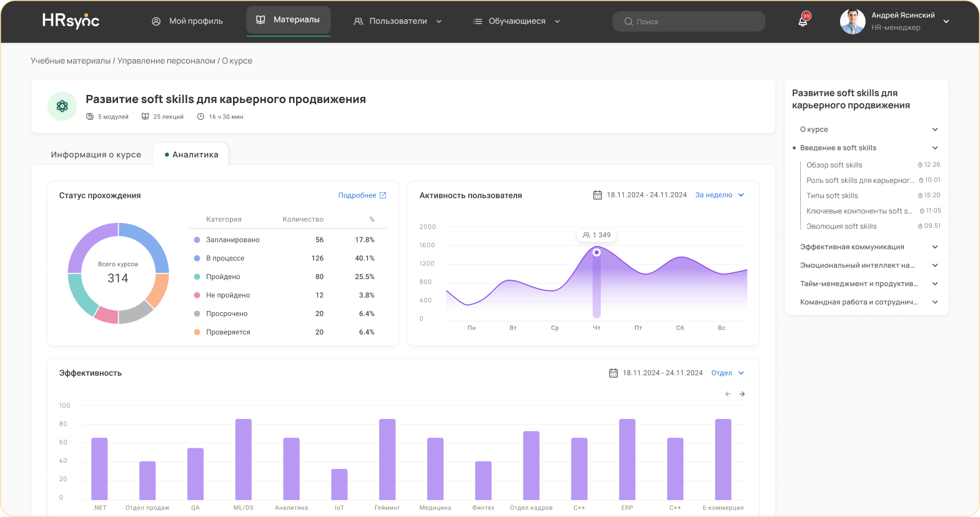Click the HRsync logo

71,21
